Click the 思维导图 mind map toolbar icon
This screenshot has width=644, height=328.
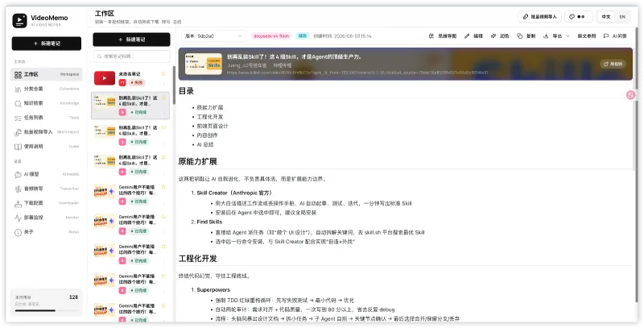click(431, 36)
